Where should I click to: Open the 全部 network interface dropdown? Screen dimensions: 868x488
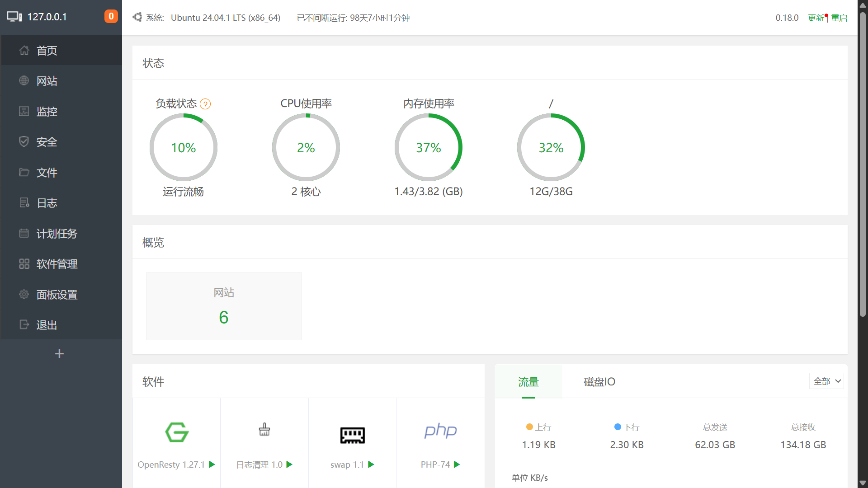[826, 381]
